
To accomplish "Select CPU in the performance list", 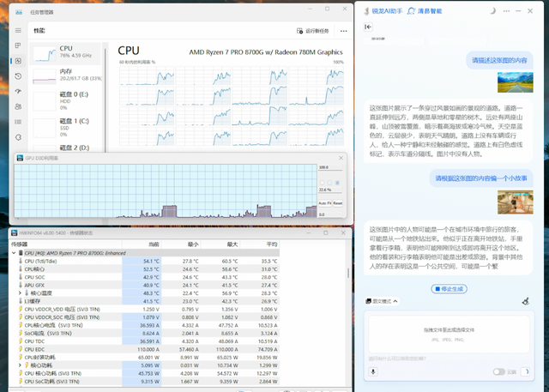I will (65, 53).
